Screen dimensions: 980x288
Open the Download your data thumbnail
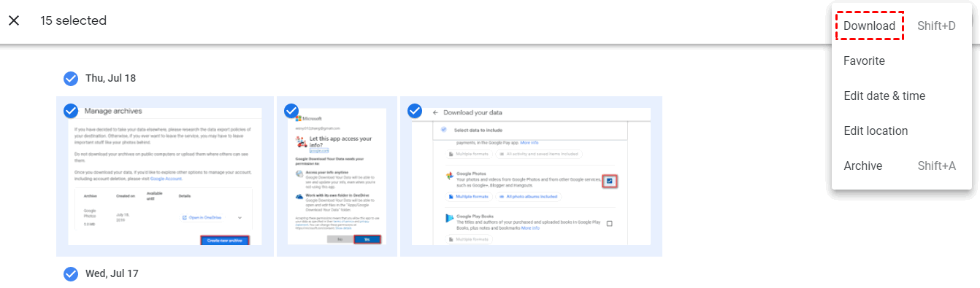coord(531,176)
